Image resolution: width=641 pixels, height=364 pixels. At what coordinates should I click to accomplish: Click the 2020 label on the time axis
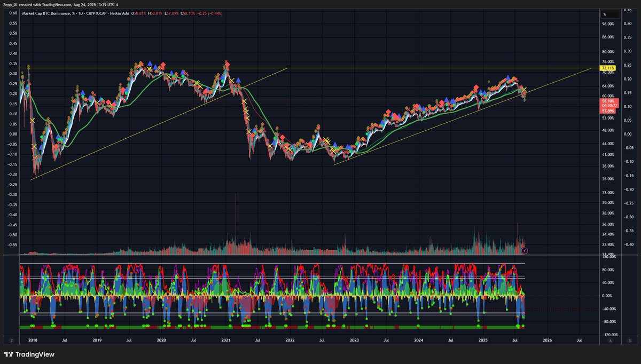(x=161, y=339)
